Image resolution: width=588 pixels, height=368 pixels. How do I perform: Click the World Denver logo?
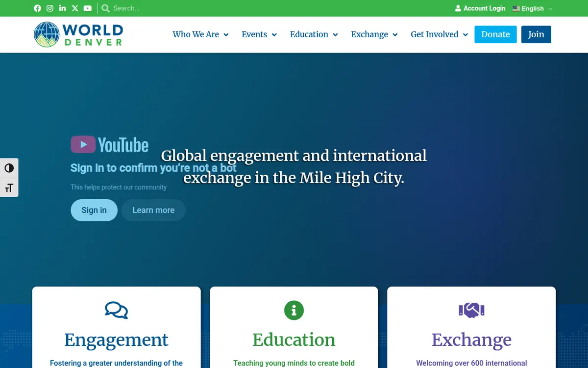pyautogui.click(x=78, y=34)
